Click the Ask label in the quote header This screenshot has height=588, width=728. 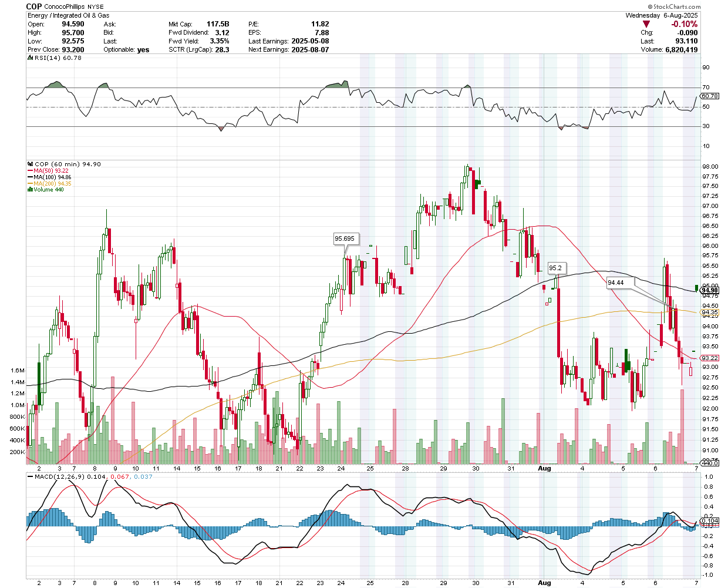110,24
